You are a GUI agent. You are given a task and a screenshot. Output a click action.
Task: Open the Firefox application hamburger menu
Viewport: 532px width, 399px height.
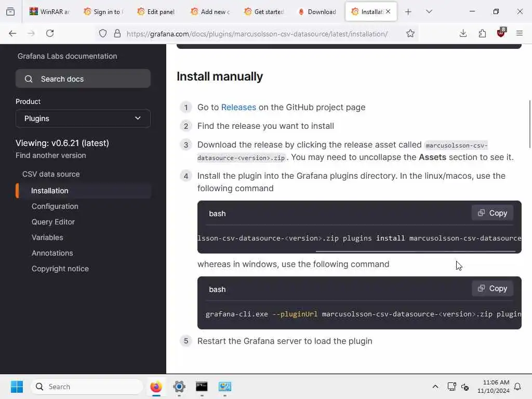(x=520, y=33)
